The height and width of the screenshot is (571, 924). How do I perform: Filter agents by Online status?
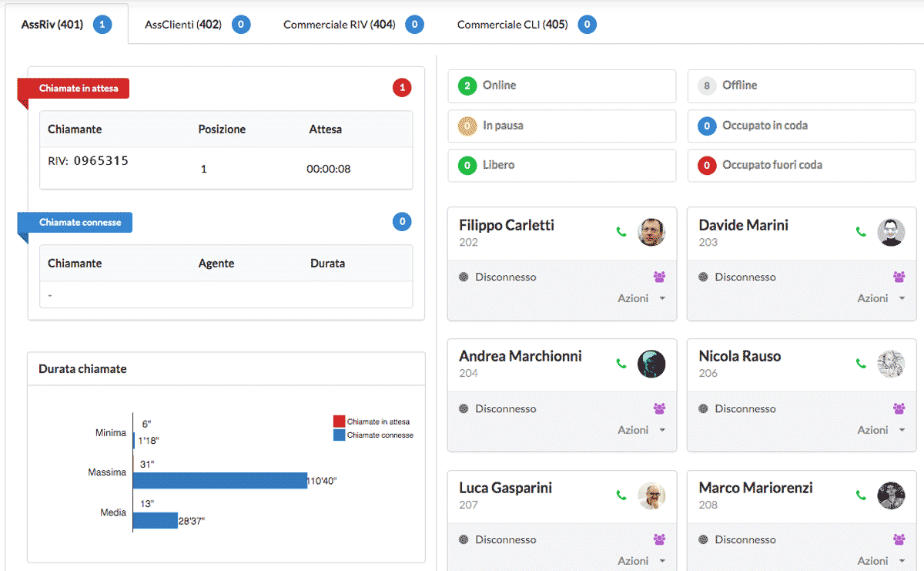562,86
